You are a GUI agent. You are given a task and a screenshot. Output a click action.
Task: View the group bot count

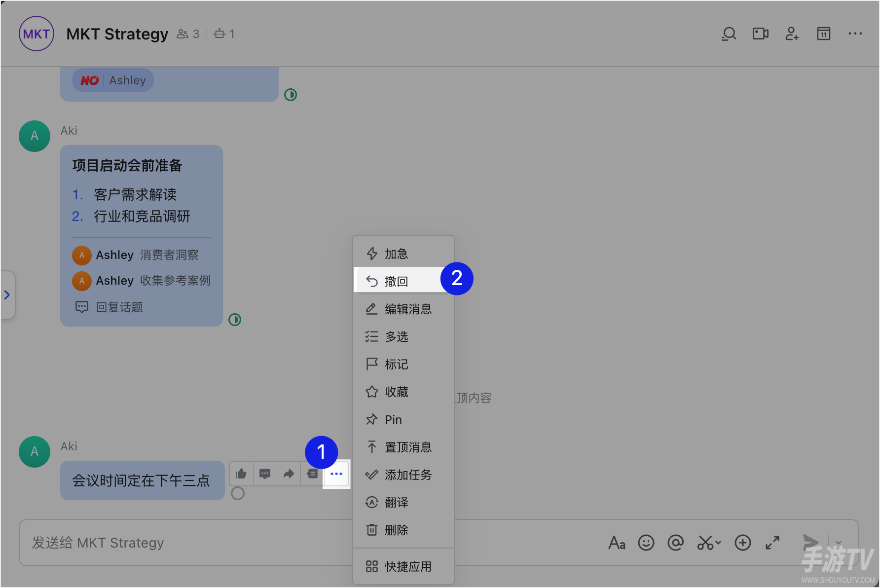click(224, 34)
